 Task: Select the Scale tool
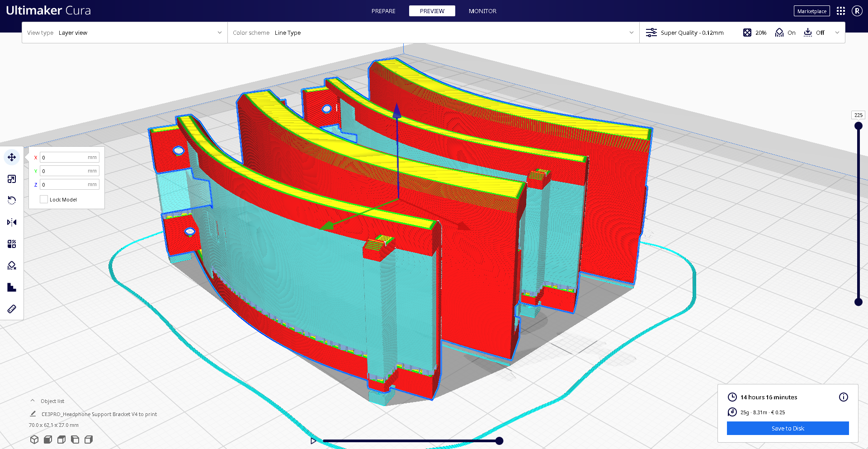(12, 179)
